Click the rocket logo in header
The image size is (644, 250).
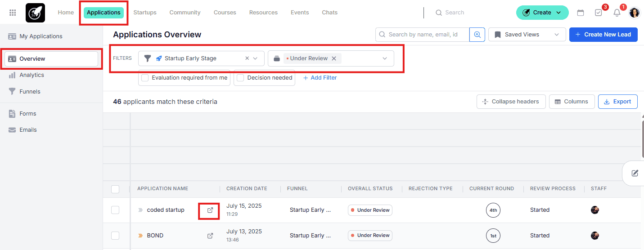(35, 13)
